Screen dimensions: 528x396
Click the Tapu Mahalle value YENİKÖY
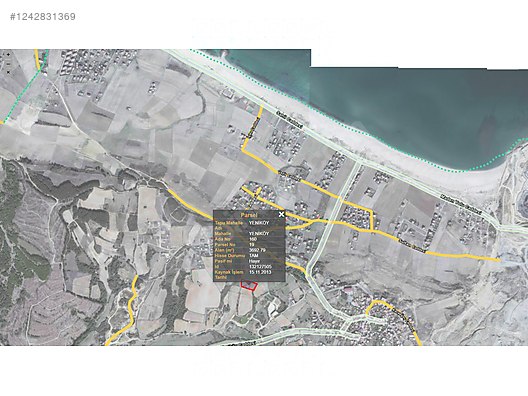pyautogui.click(x=259, y=223)
